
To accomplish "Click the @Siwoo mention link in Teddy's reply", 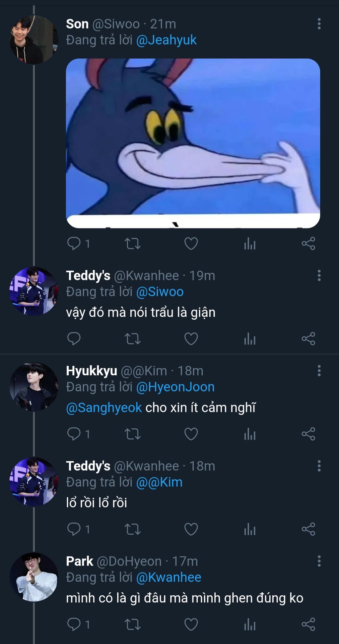I will coord(160,292).
